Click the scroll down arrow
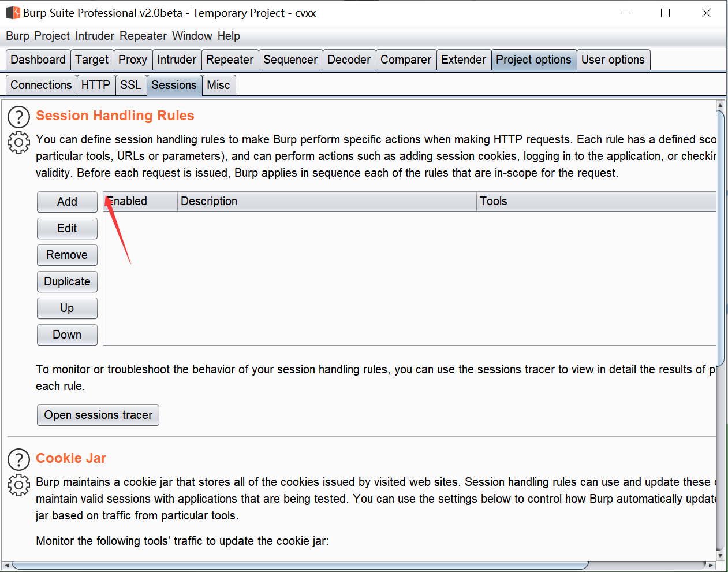 point(720,555)
